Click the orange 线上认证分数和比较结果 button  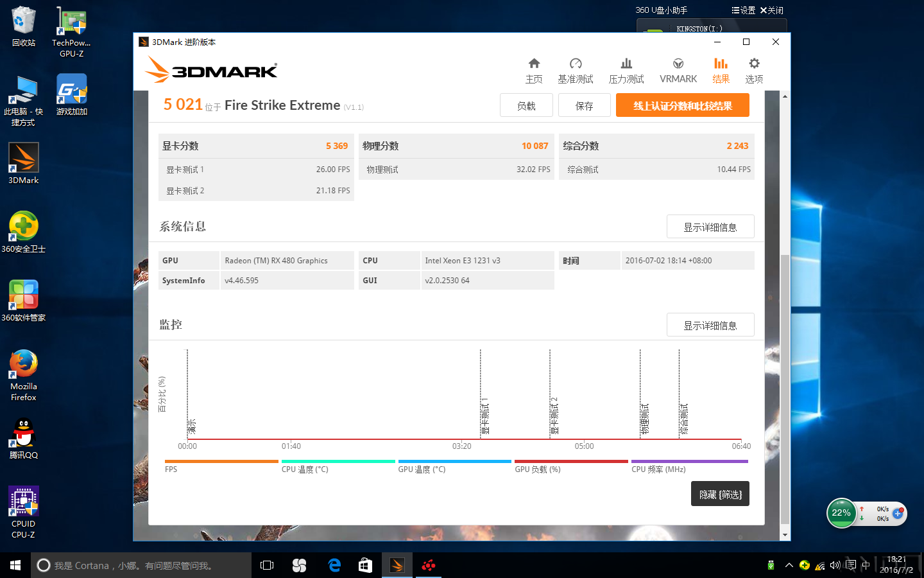pyautogui.click(x=683, y=105)
